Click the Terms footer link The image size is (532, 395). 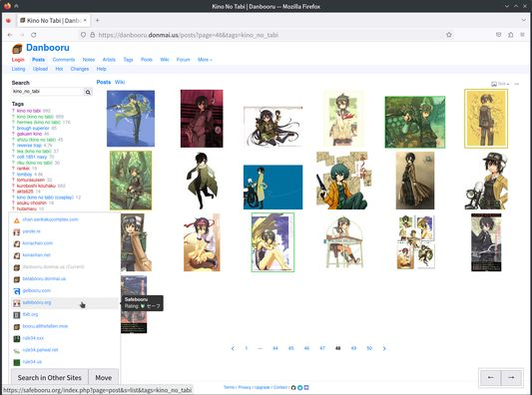point(229,387)
